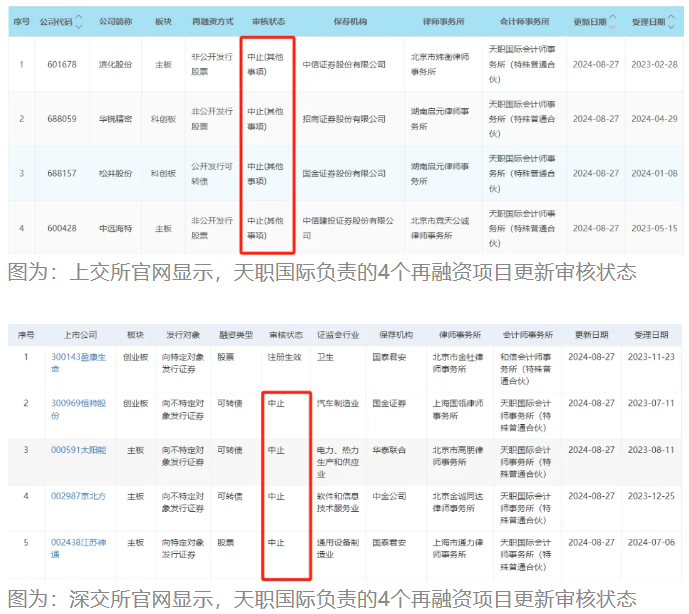Click the 上市公司 column header
Viewport: 689px width, 614px height.
[80, 335]
